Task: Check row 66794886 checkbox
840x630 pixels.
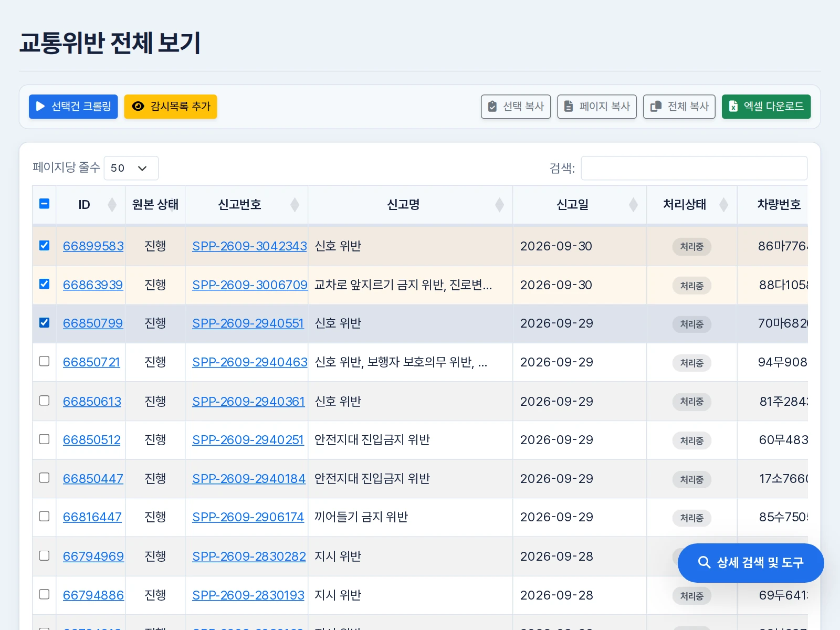Action: pos(45,594)
